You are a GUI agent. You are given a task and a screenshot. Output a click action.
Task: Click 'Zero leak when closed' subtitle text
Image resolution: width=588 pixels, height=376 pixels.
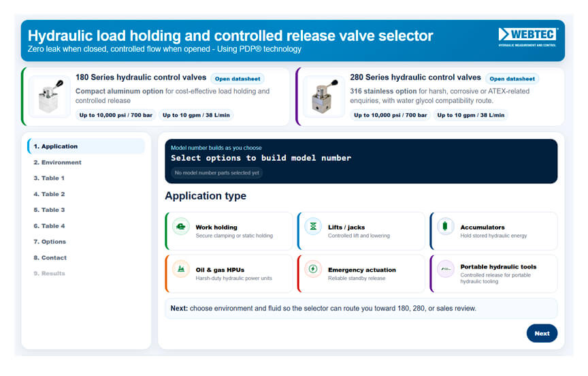pyautogui.click(x=164, y=49)
